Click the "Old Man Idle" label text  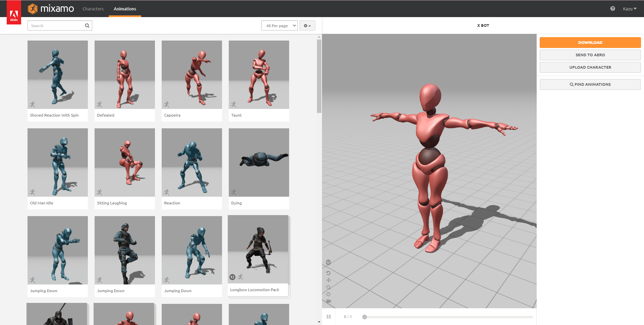tap(42, 203)
